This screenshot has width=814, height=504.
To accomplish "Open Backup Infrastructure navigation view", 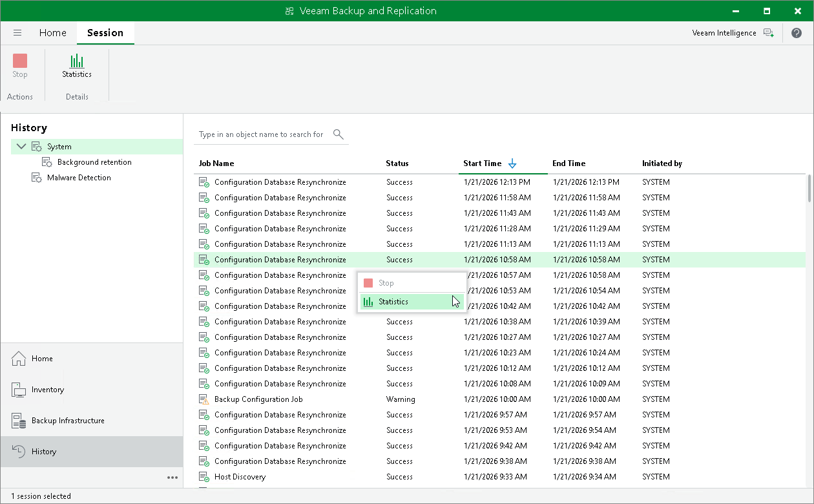I will click(91, 421).
